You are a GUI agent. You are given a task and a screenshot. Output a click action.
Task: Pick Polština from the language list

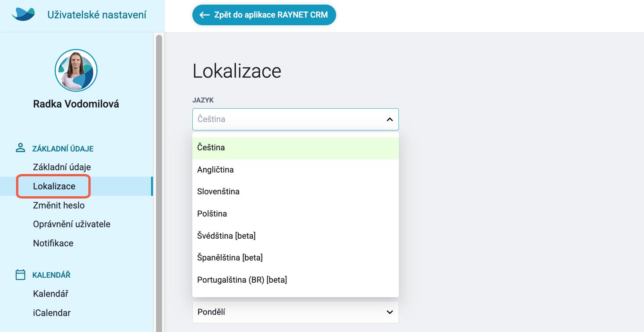pyautogui.click(x=295, y=214)
